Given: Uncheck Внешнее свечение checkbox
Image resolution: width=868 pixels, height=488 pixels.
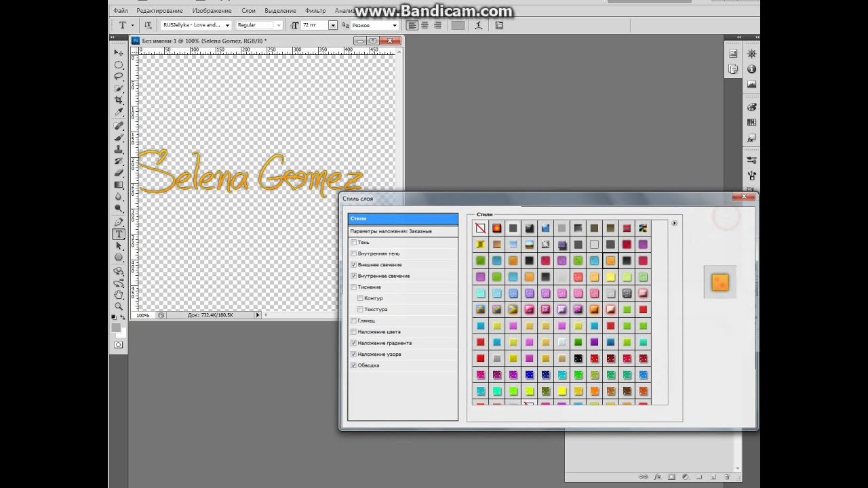Looking at the screenshot, I should pos(353,264).
